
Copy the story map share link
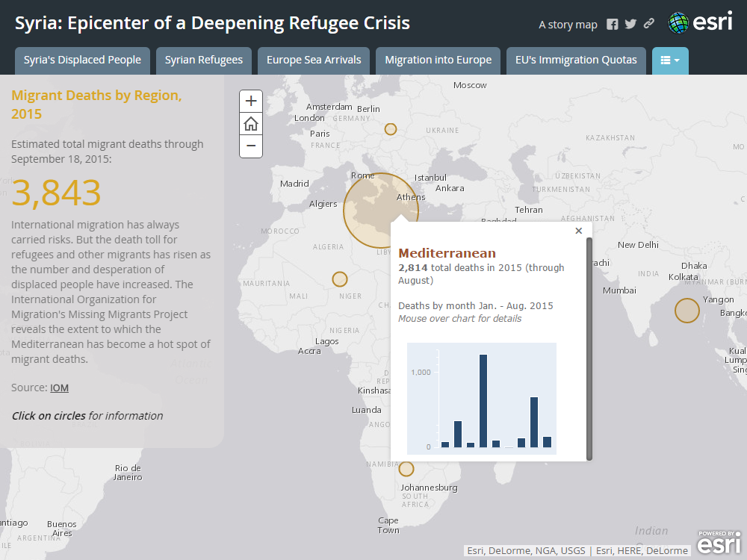pos(649,24)
